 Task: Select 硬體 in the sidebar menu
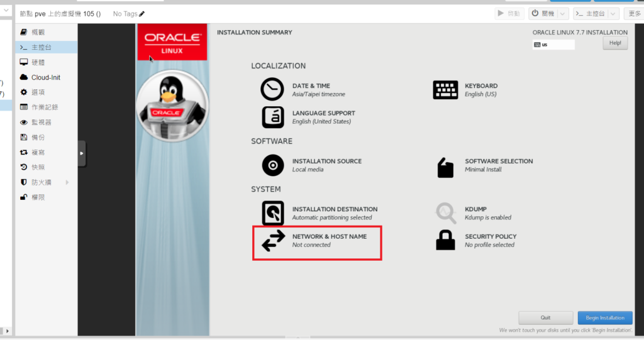click(38, 62)
